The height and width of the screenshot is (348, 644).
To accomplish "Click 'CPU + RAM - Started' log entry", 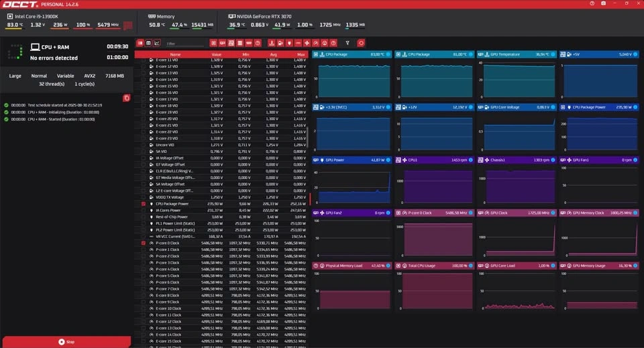I will (61, 119).
